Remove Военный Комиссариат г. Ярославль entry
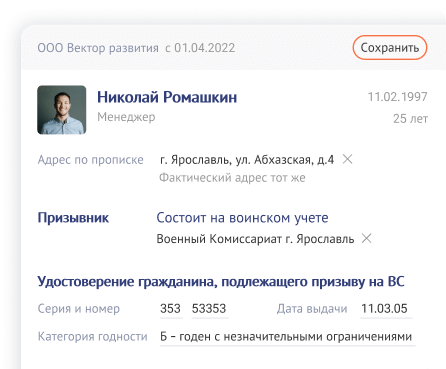This screenshot has height=369, width=446. [x=367, y=239]
